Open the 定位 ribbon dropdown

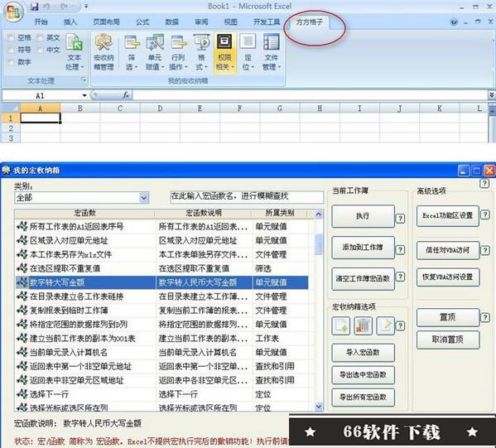(x=248, y=52)
